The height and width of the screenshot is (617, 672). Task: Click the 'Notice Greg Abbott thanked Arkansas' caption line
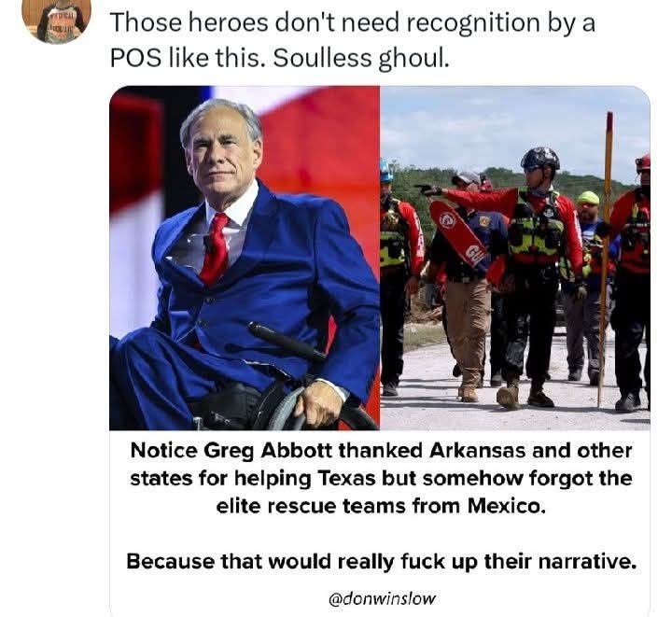tap(381, 451)
